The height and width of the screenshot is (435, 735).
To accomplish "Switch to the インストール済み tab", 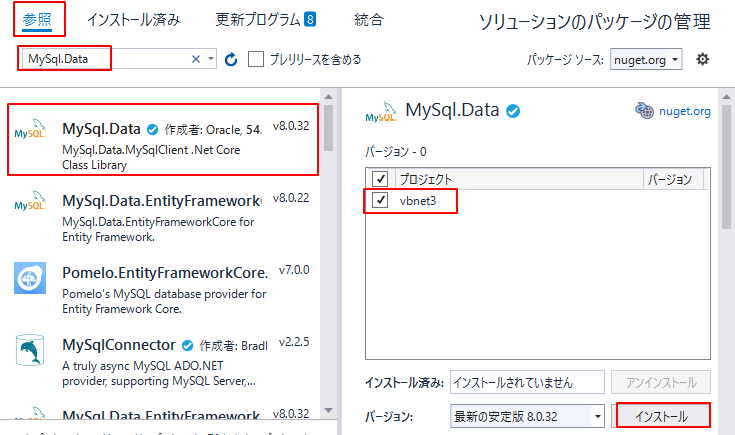I will pos(133,19).
